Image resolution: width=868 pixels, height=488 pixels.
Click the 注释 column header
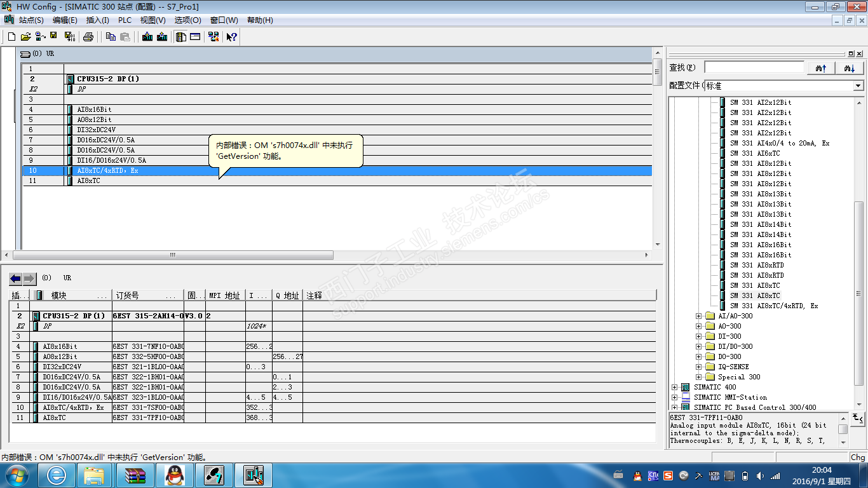point(479,295)
